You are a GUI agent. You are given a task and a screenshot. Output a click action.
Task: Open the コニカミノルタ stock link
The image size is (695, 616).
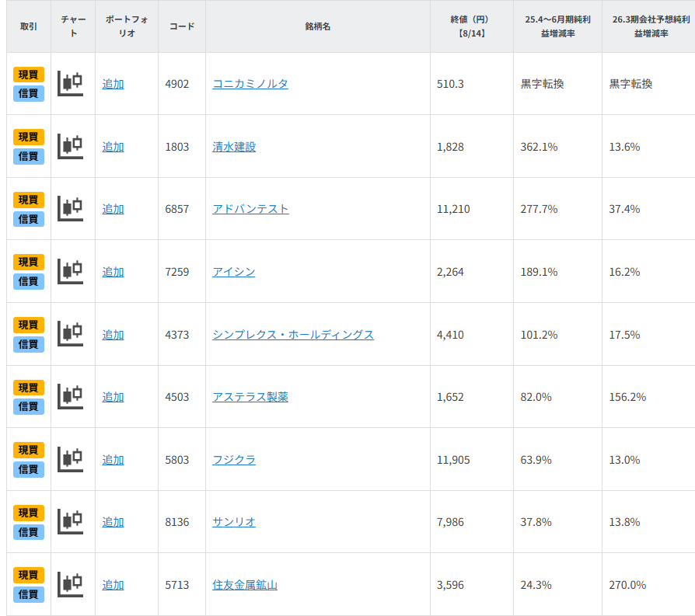tap(250, 84)
